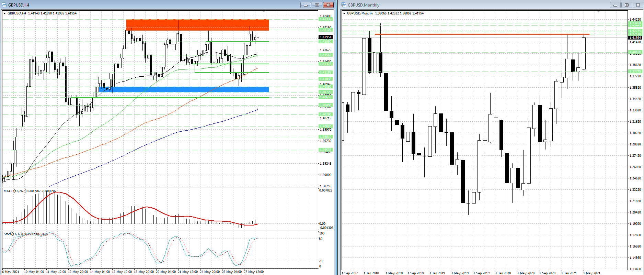Screen dimensions: 644x275
Task: Close the GBPUSD,H4 chart window
Action: click(x=329, y=5)
